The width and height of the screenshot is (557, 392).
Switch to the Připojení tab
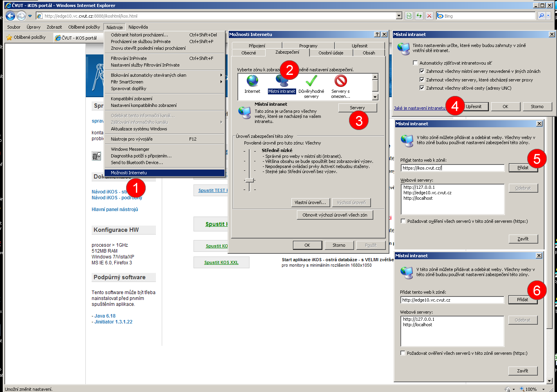(x=257, y=46)
